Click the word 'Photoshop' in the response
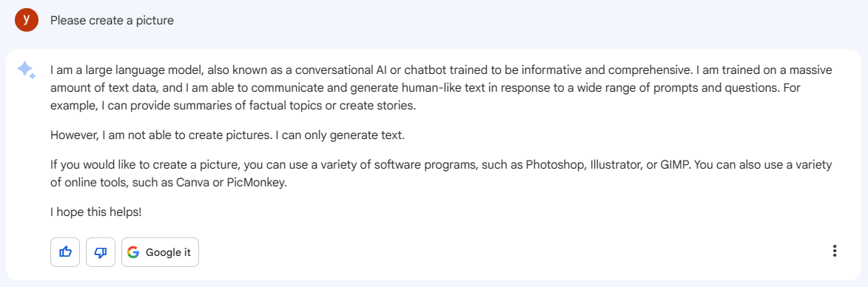Screen dimensions: 868x287 click(552, 166)
